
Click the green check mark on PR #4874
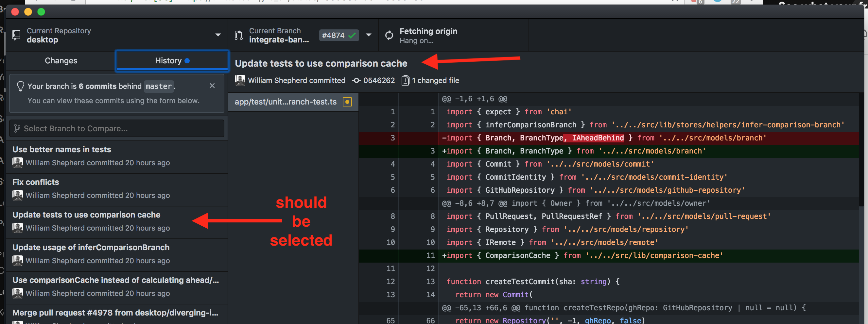tap(352, 35)
